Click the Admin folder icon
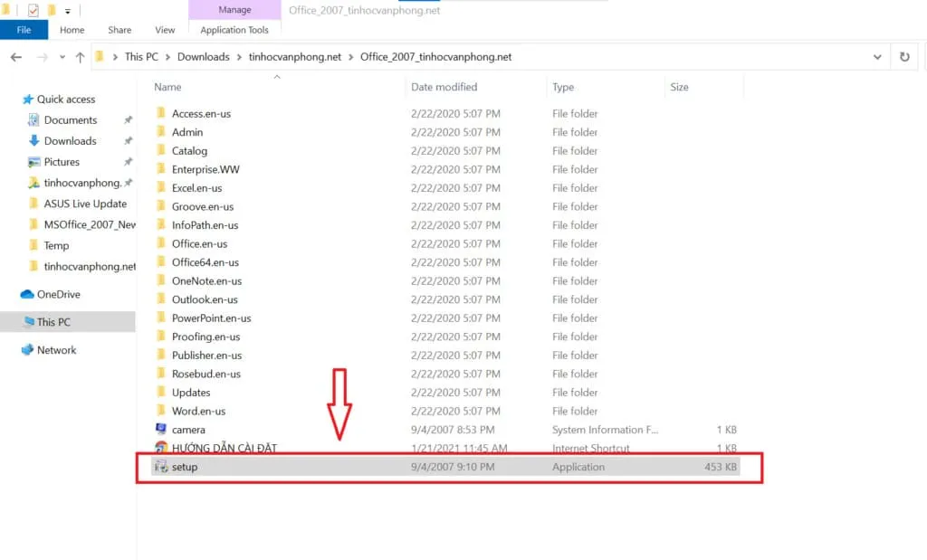 click(161, 131)
